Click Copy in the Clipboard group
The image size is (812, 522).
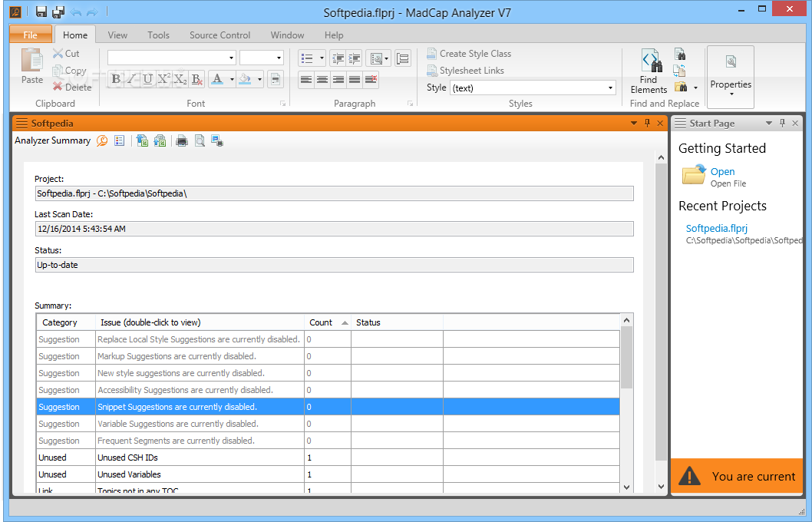click(x=69, y=71)
